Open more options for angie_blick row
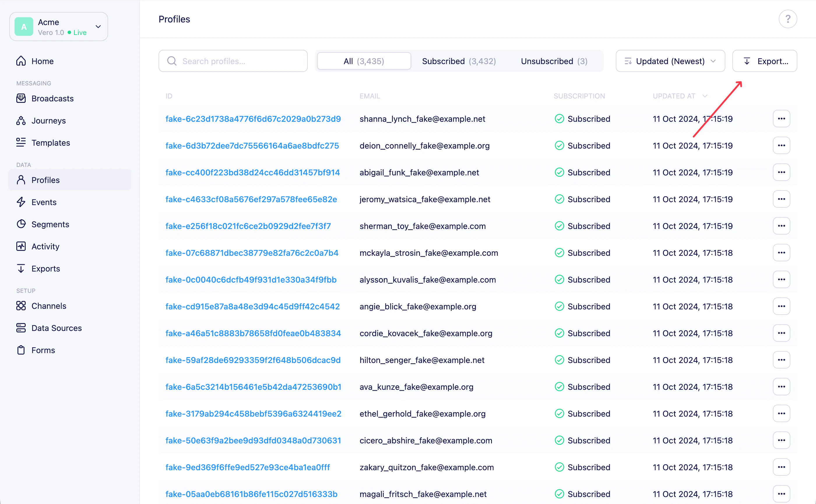 pyautogui.click(x=781, y=306)
